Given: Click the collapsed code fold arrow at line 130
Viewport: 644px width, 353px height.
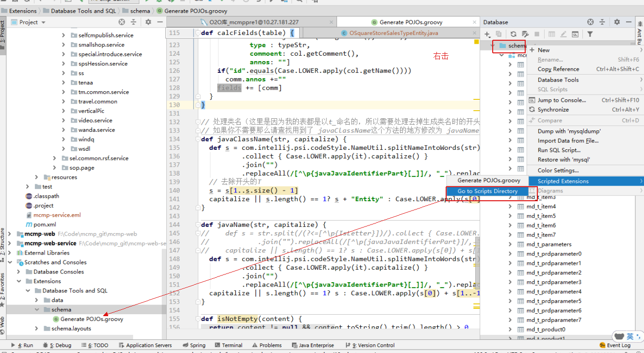Looking at the screenshot, I should click(198, 105).
